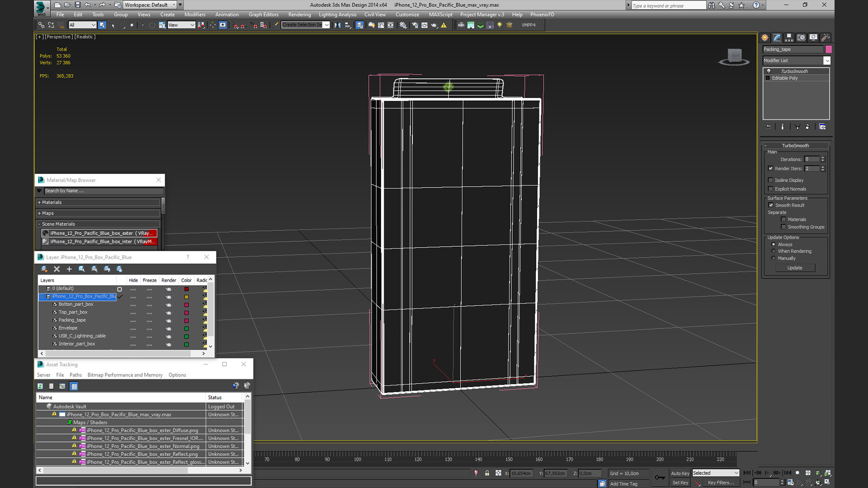Click Packing_tape object name field
This screenshot has height=488, width=868.
[793, 49]
